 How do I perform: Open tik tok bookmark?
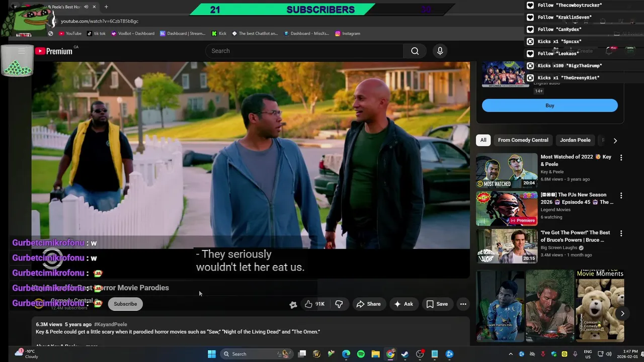pyautogui.click(x=96, y=33)
